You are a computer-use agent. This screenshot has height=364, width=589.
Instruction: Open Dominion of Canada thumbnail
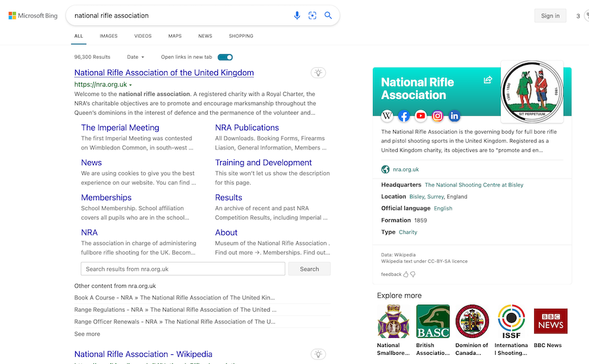point(472,322)
